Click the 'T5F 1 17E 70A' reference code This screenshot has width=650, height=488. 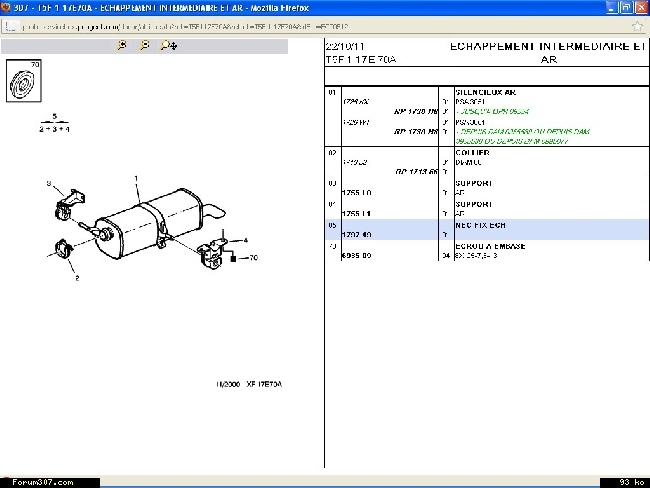(x=361, y=60)
